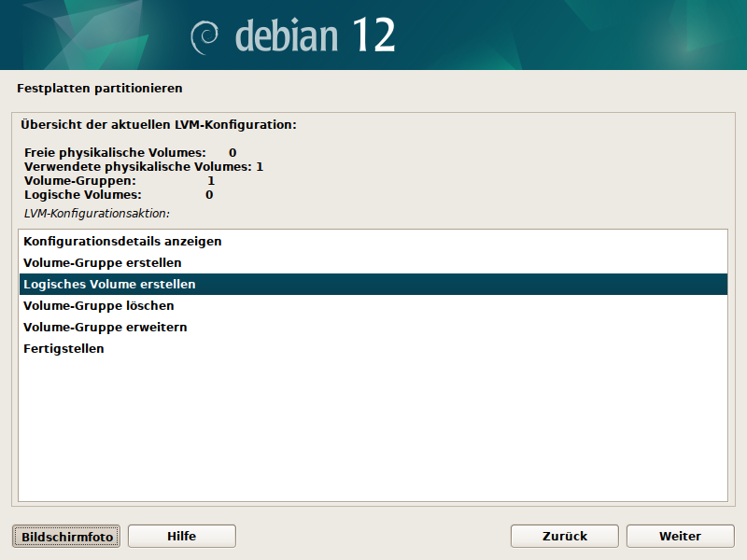Screen dimensions: 747x560
Task: Select "Konfigurationsdetails anzeigen" in the list
Action: coord(122,241)
